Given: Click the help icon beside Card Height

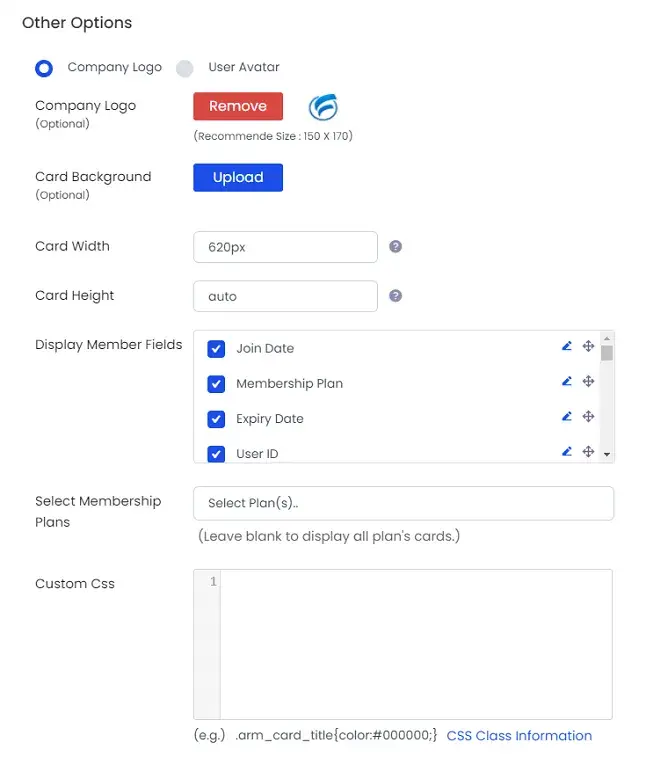Looking at the screenshot, I should pos(395,296).
